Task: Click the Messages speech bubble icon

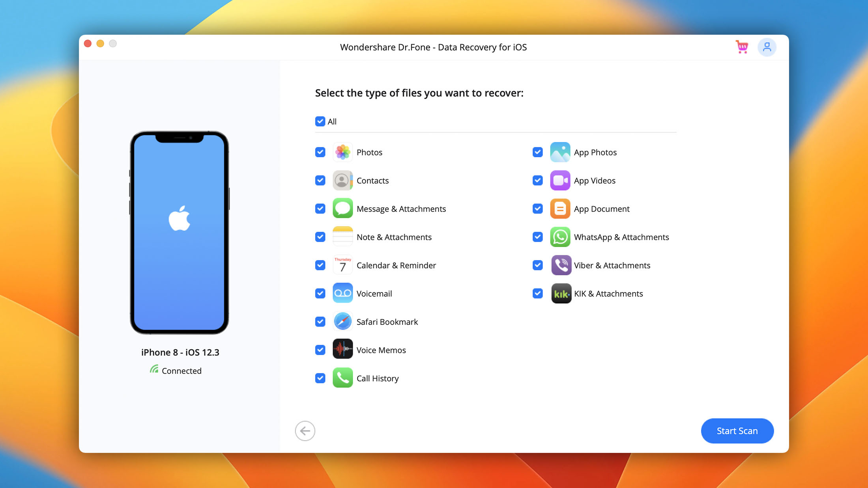Action: pos(342,209)
